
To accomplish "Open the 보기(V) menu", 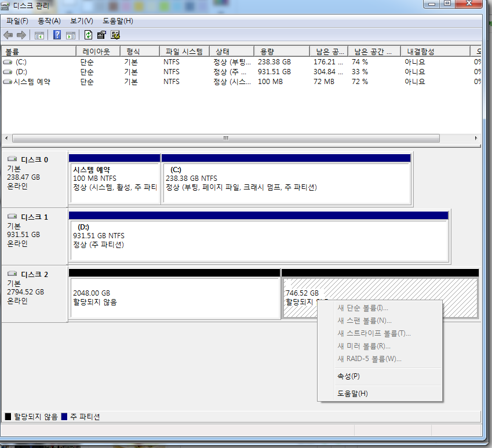I will (x=81, y=21).
